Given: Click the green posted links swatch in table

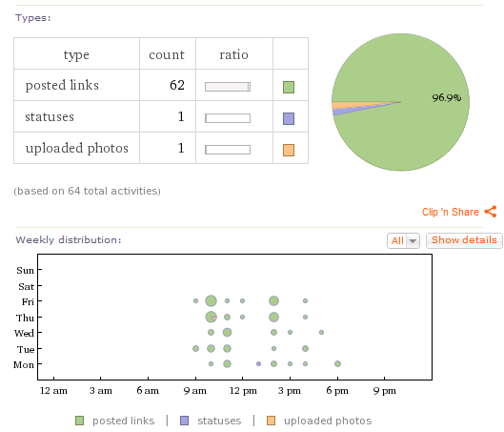Looking at the screenshot, I should point(289,87).
